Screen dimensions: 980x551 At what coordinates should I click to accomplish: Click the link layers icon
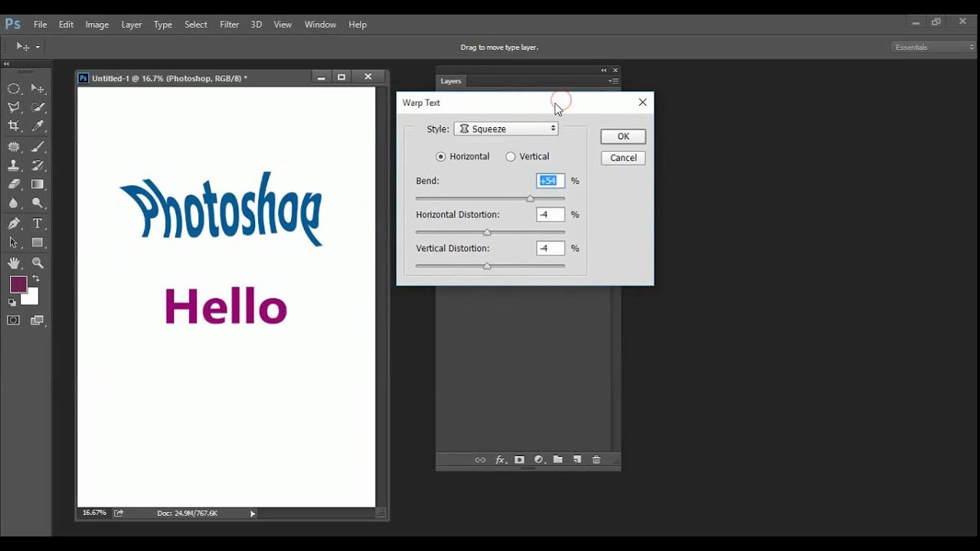480,460
